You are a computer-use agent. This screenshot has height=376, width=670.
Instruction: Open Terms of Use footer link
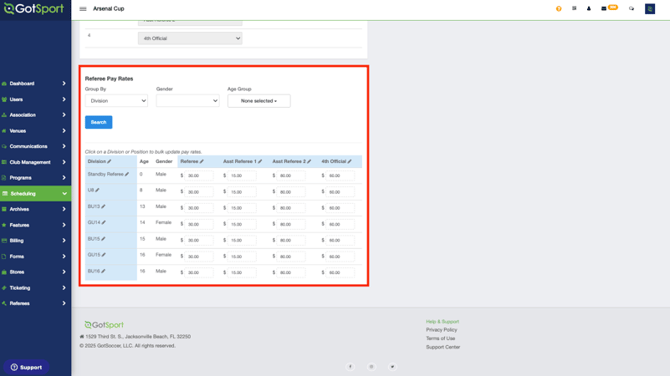[440, 338]
